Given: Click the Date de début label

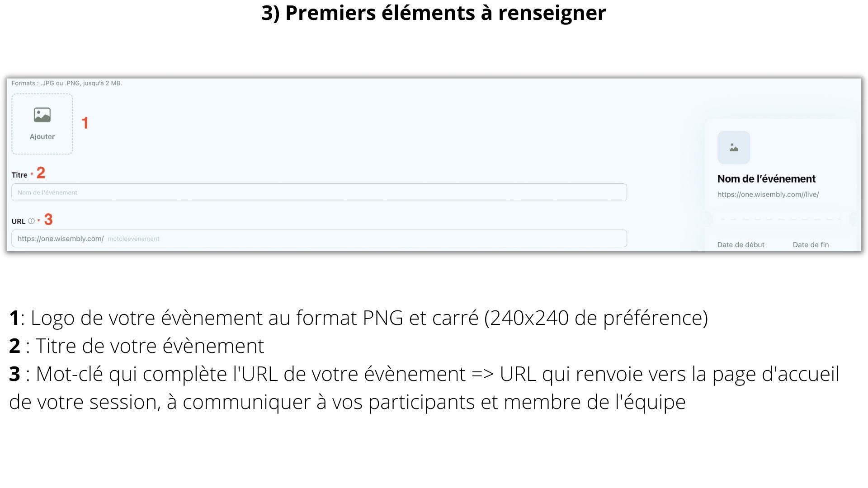Looking at the screenshot, I should (741, 245).
